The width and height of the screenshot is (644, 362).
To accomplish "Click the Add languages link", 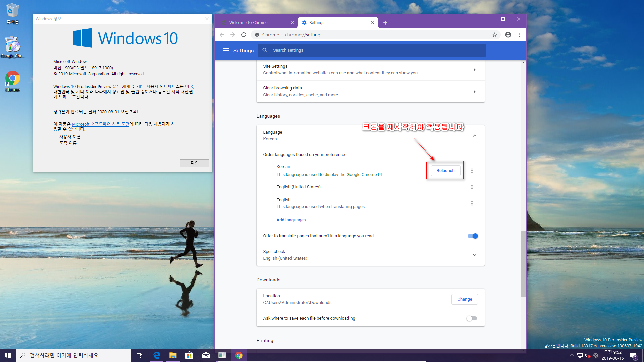I will pyautogui.click(x=290, y=220).
